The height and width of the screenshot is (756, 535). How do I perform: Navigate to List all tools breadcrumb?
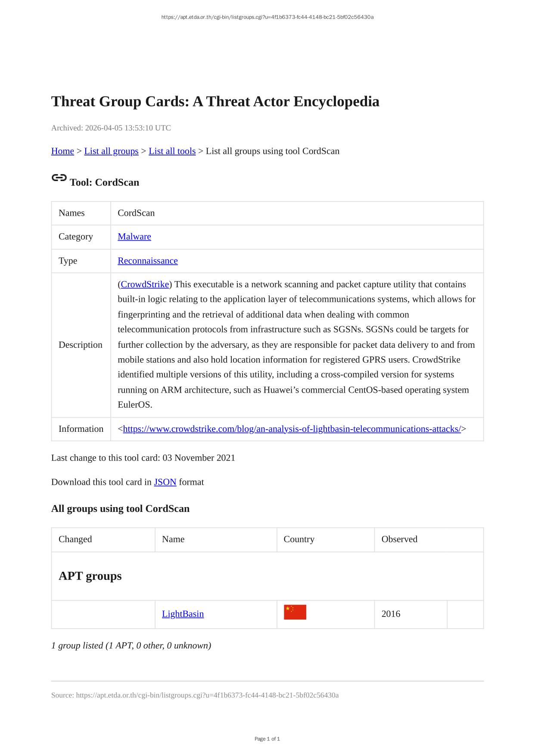tap(172, 151)
